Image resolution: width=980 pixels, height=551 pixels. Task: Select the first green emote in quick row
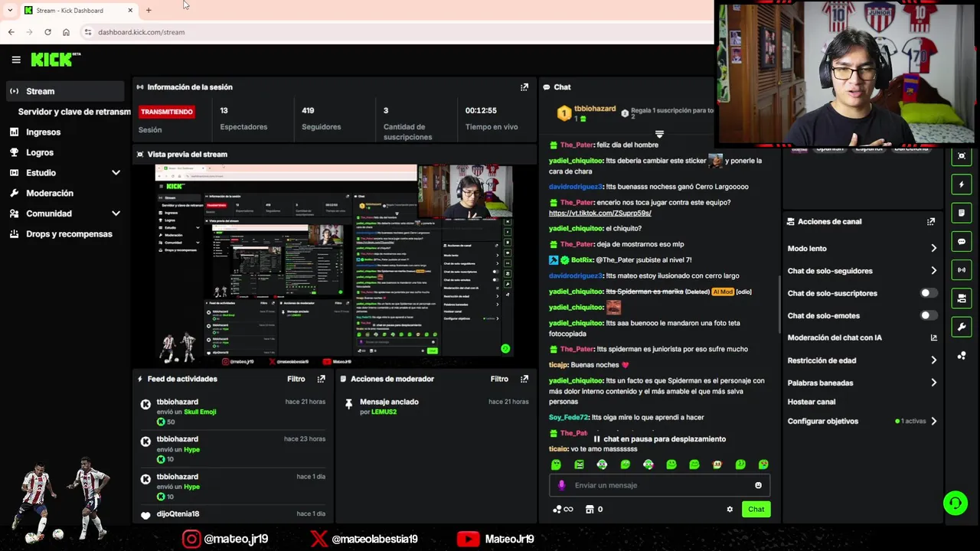(556, 465)
